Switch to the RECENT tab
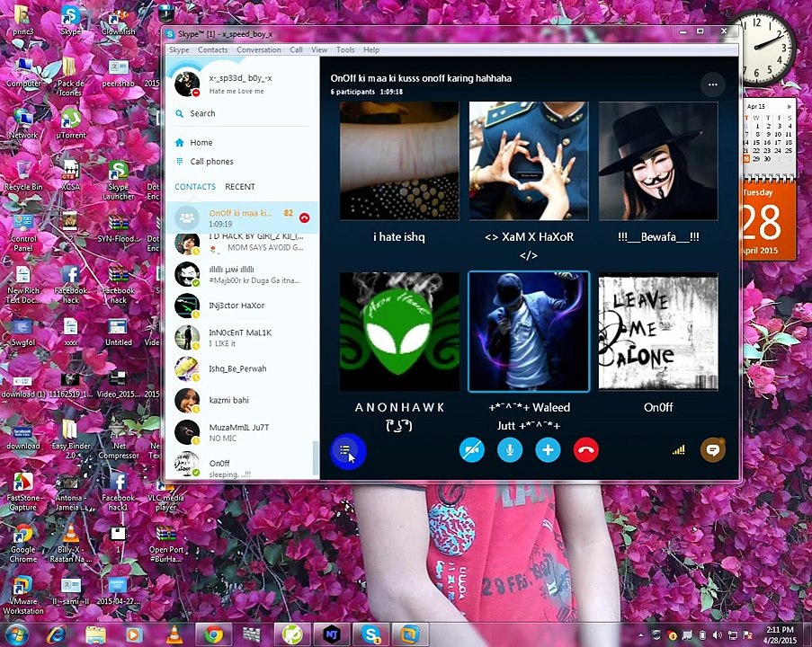This screenshot has height=647, width=812. pos(240,187)
